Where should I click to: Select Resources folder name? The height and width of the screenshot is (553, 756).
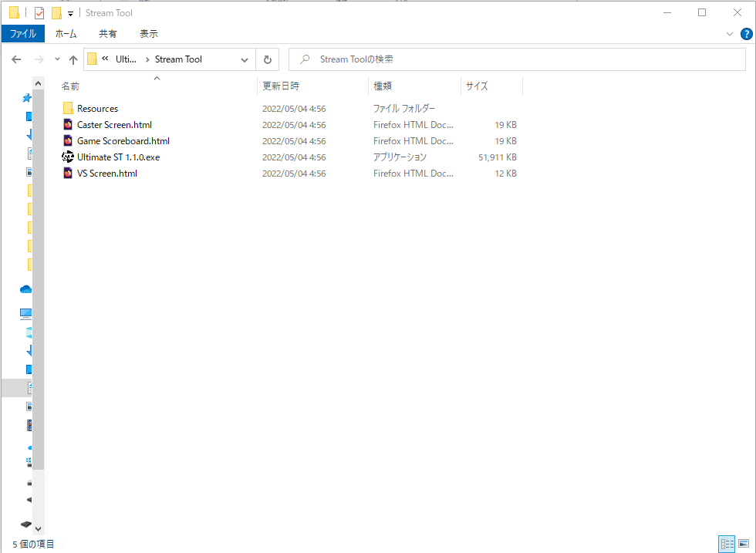(x=97, y=109)
